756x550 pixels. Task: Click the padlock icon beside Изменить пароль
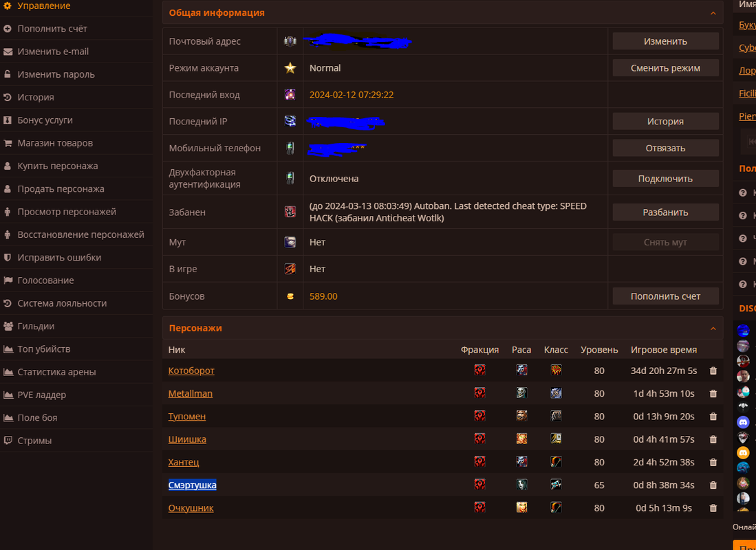(x=8, y=74)
